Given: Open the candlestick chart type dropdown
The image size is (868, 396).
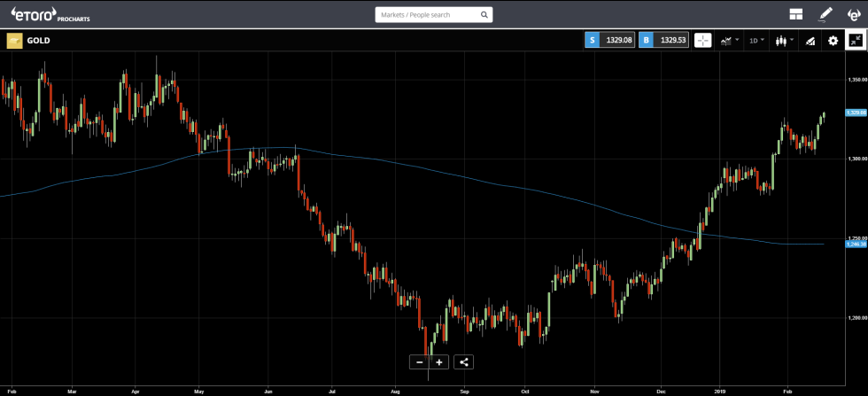Looking at the screenshot, I should click(784, 40).
